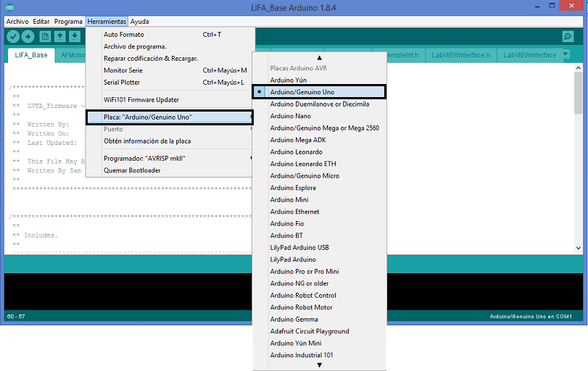Select Arduino Leonardo board

coord(320,152)
